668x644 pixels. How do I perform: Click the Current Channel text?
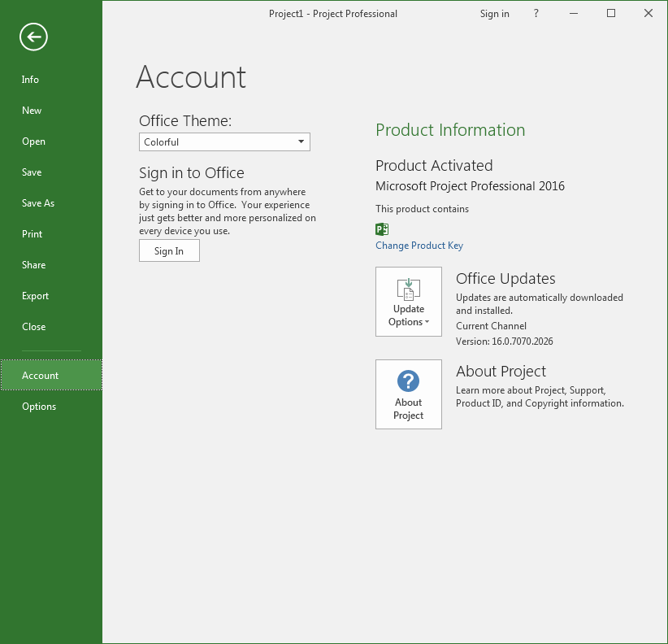coord(491,326)
